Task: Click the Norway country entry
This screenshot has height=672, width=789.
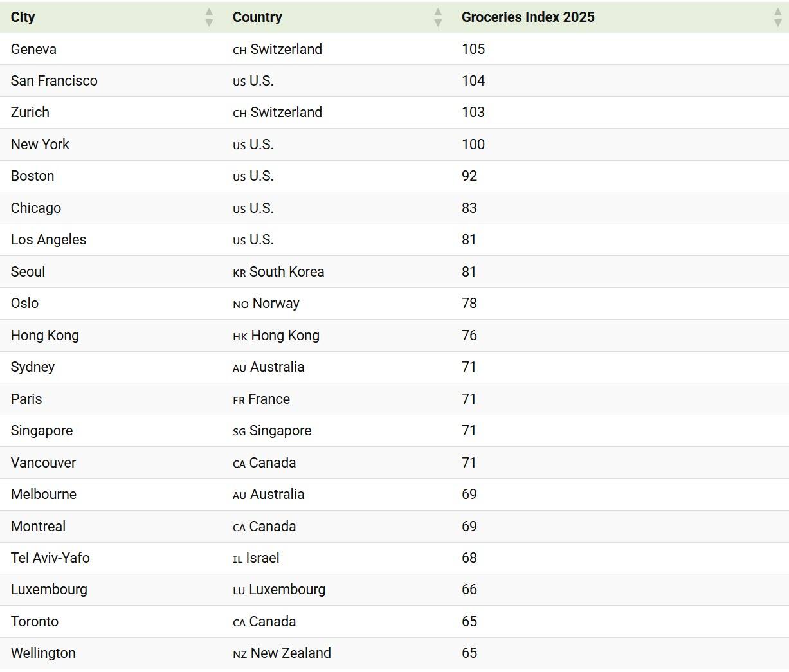Action: coord(275,304)
